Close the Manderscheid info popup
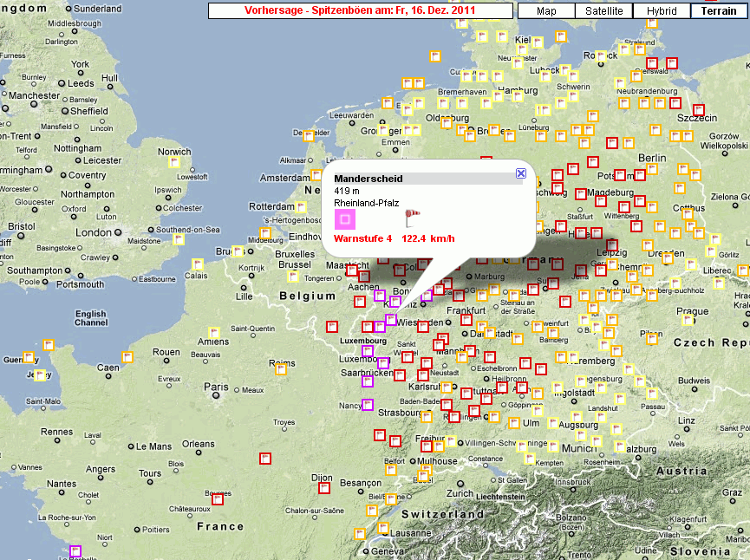 pos(521,173)
